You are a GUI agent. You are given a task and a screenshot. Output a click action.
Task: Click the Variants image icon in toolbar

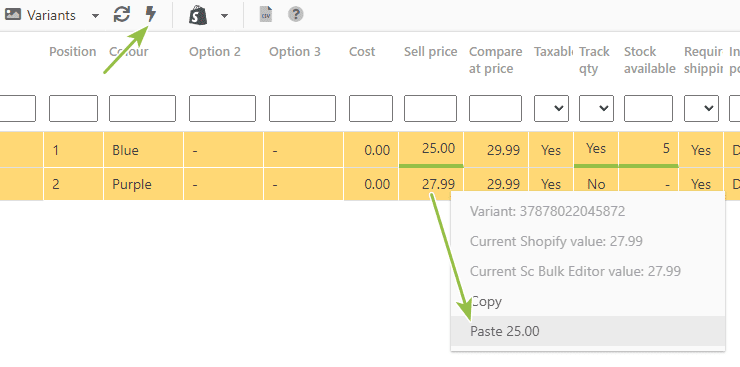click(x=13, y=15)
